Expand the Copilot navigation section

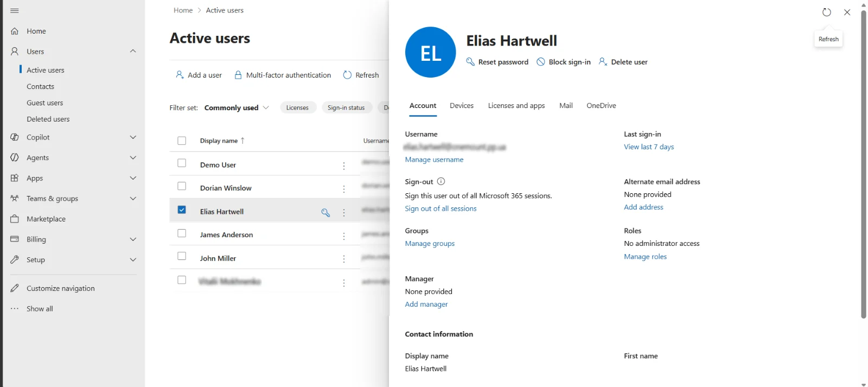click(133, 137)
